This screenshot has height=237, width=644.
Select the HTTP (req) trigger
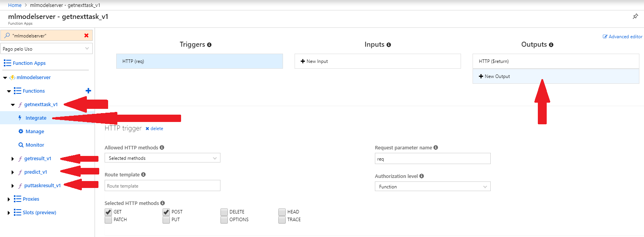[x=200, y=61]
